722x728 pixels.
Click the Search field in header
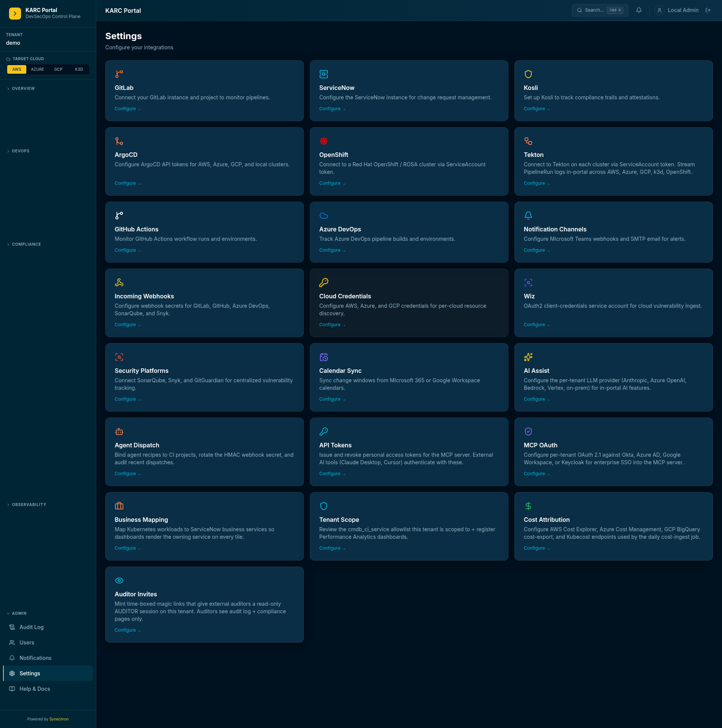tap(600, 10)
